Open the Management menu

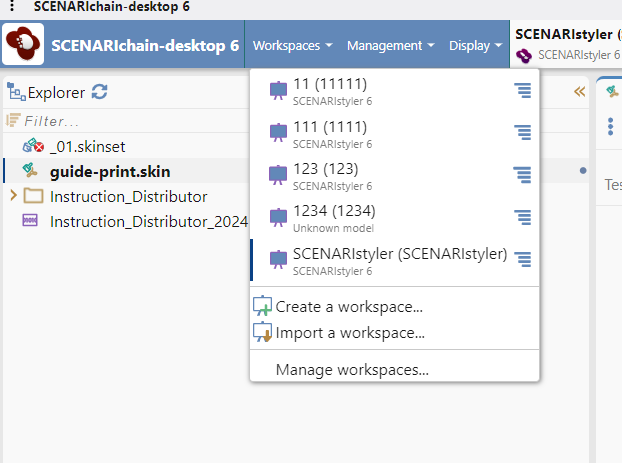point(391,46)
